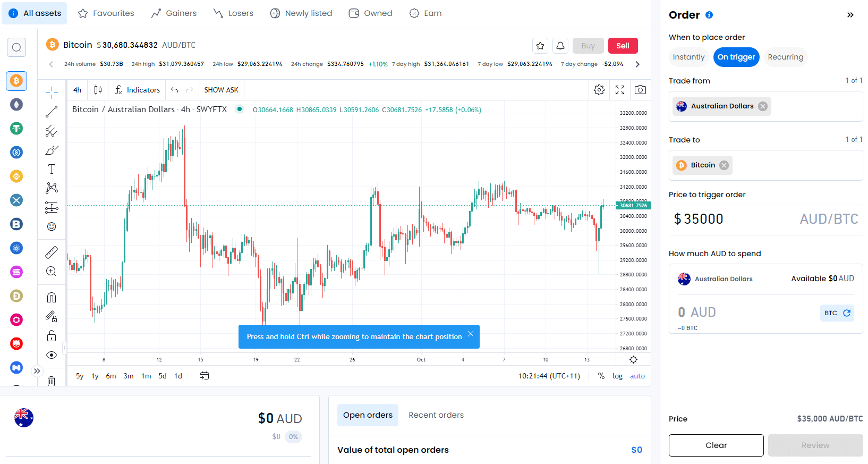Select the text annotation tool

click(x=52, y=170)
